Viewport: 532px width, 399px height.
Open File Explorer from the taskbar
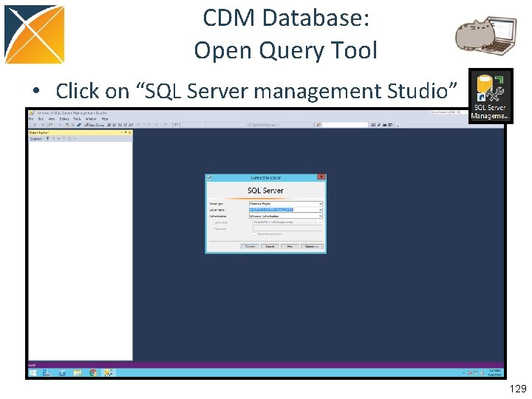point(78,373)
